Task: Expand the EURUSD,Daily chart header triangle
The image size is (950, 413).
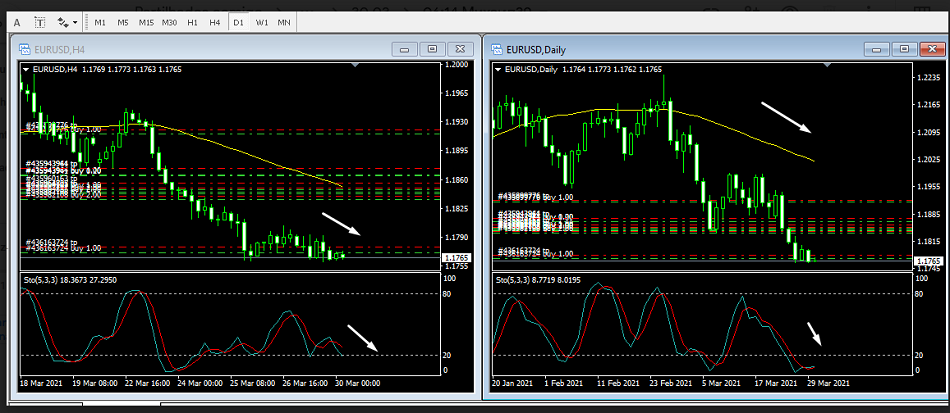Action: tap(500, 69)
